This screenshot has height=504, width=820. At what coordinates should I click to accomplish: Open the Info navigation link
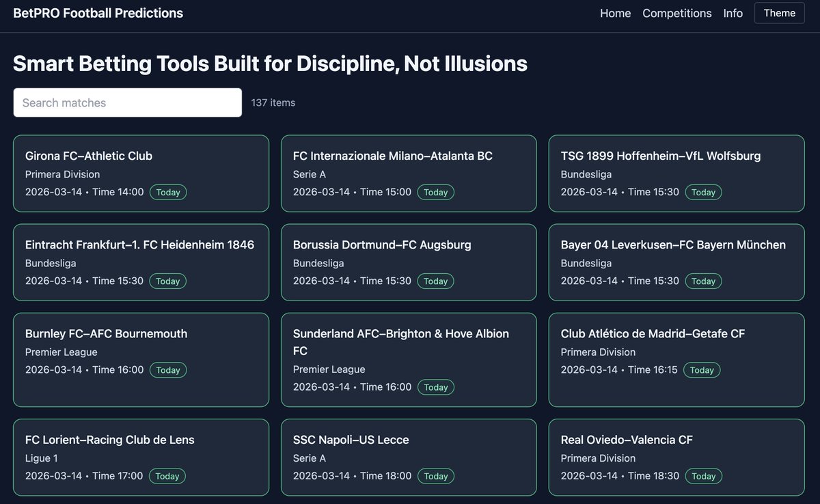[x=733, y=13]
